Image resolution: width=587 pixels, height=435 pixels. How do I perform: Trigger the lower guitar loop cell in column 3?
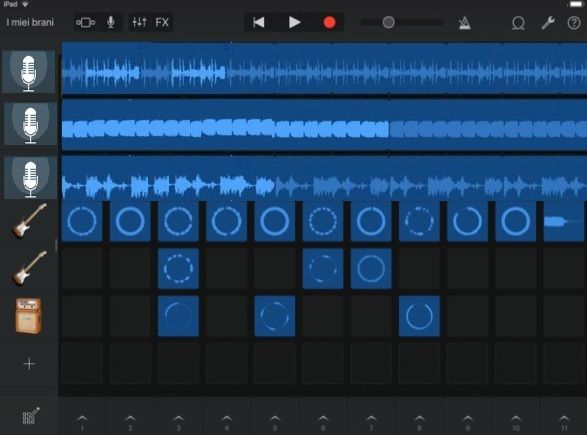pyautogui.click(x=179, y=268)
